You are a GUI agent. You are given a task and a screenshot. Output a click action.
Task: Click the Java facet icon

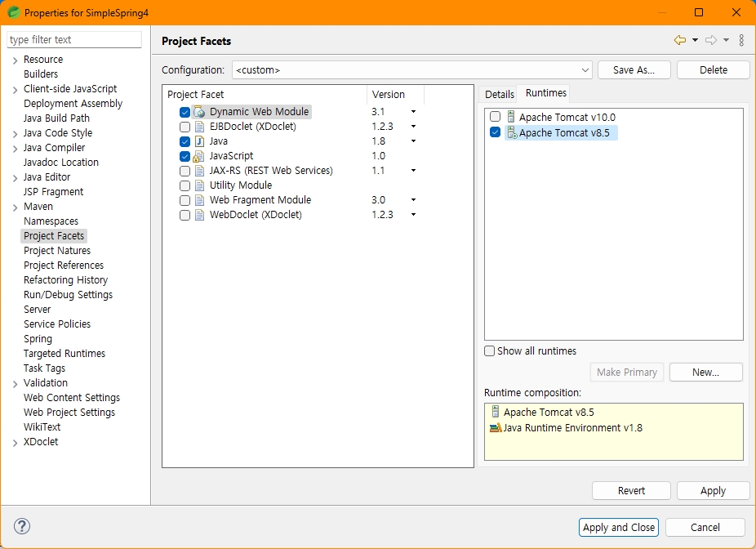[199, 141]
